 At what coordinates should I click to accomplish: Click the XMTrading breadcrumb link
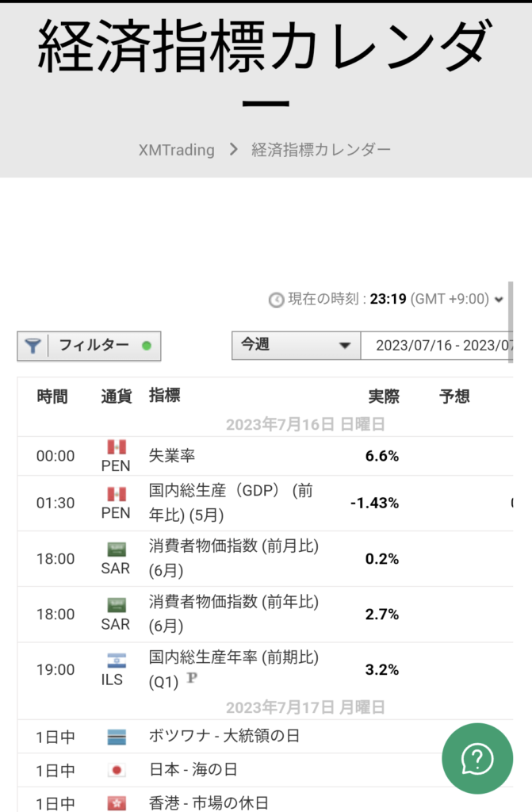tap(176, 150)
